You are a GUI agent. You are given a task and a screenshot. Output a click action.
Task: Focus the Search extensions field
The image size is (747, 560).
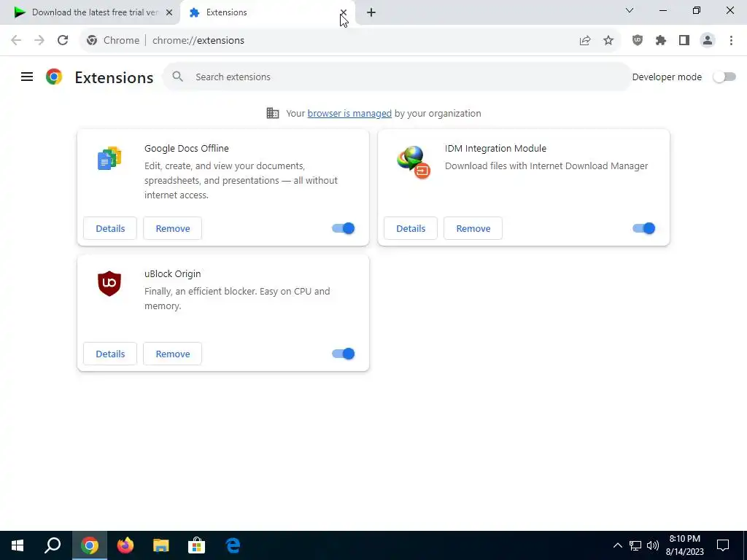pos(397,77)
